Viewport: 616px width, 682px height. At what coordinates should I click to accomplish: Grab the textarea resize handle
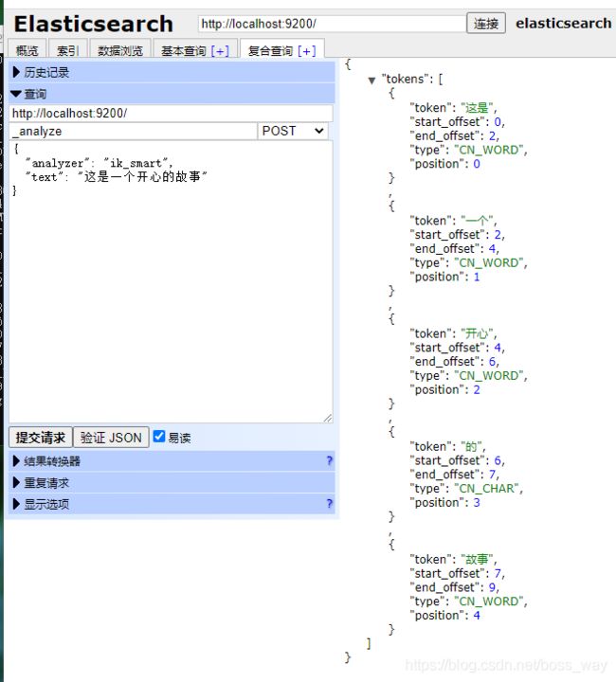[x=328, y=418]
